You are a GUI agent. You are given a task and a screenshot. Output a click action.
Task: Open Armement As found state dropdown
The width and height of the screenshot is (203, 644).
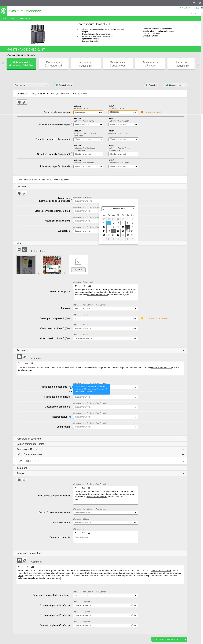pyautogui.click(x=88, y=125)
